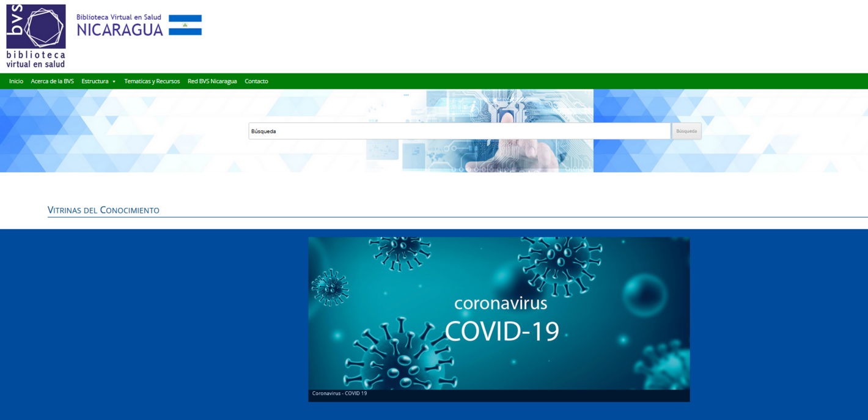The image size is (868, 420).
Task: Open the Inicio menu item
Action: click(x=16, y=81)
